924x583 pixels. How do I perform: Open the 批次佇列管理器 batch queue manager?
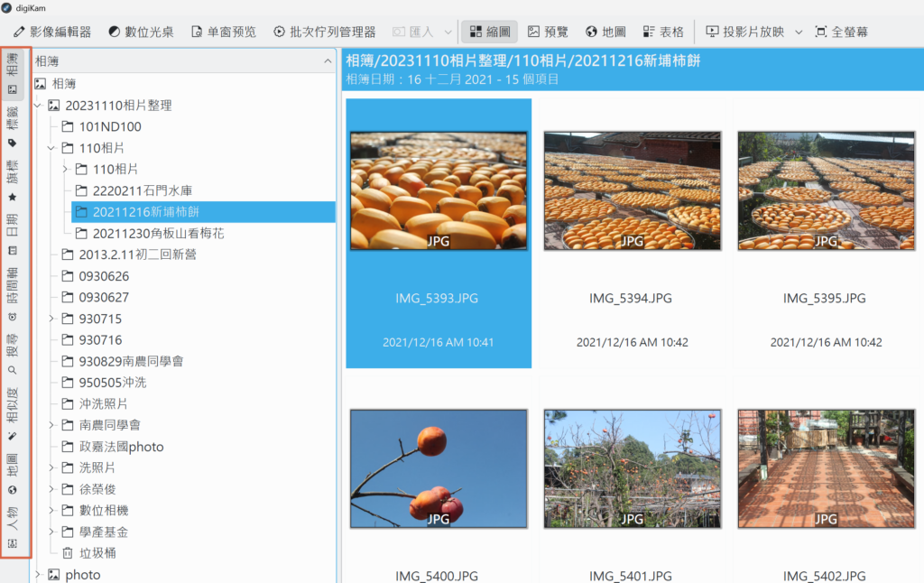coord(325,32)
